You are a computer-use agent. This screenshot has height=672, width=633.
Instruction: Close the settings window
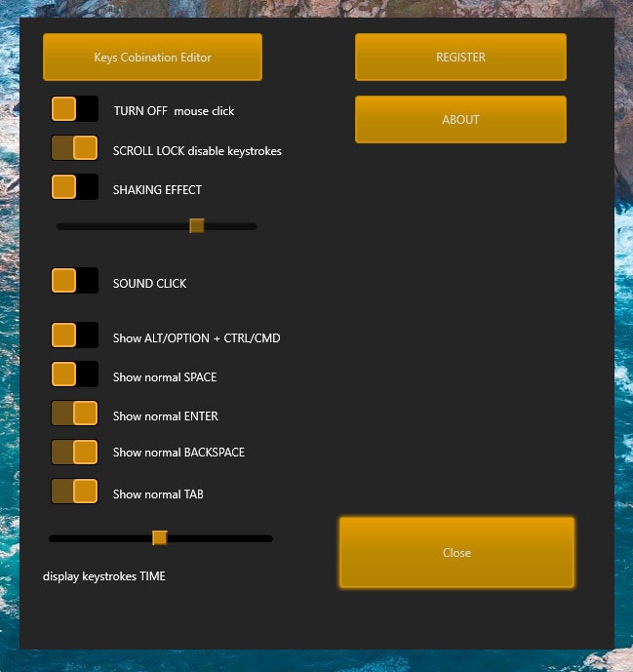pyautogui.click(x=456, y=552)
